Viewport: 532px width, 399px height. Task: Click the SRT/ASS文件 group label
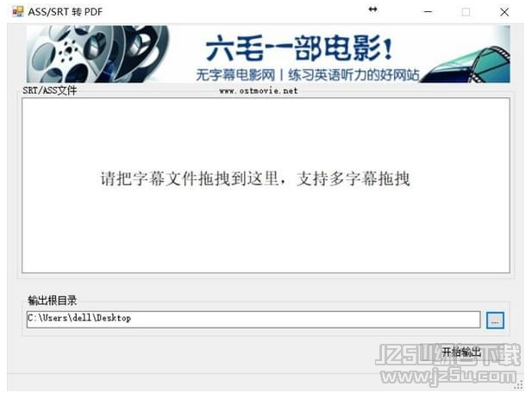pyautogui.click(x=49, y=90)
